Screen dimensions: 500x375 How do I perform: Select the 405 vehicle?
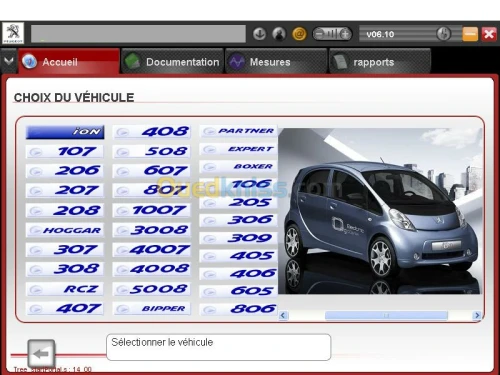pyautogui.click(x=238, y=256)
